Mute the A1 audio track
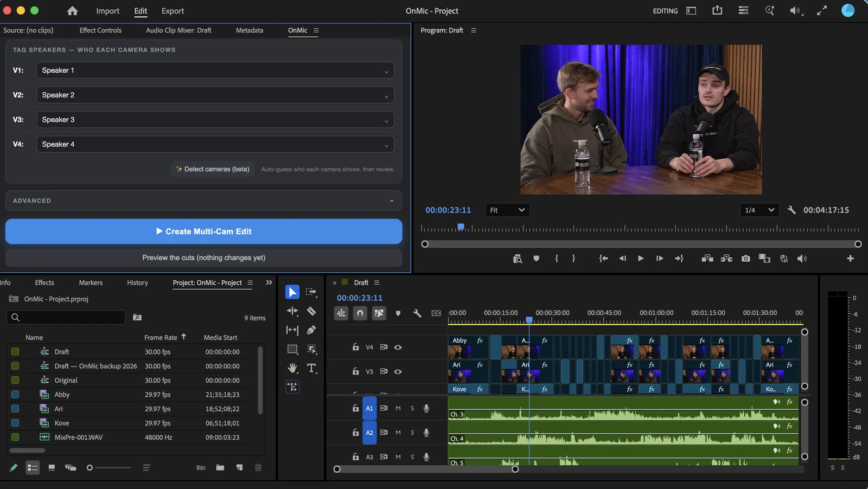 pos(398,408)
